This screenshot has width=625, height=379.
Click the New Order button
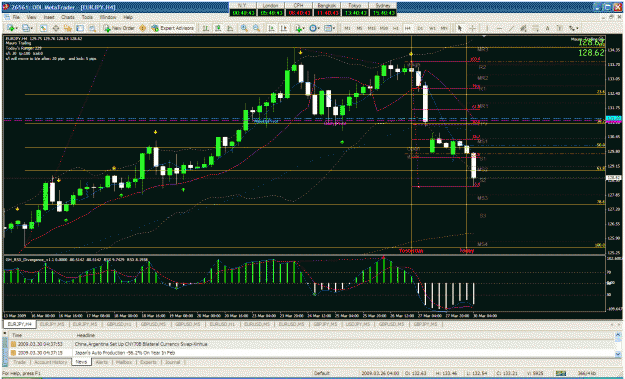(x=119, y=28)
